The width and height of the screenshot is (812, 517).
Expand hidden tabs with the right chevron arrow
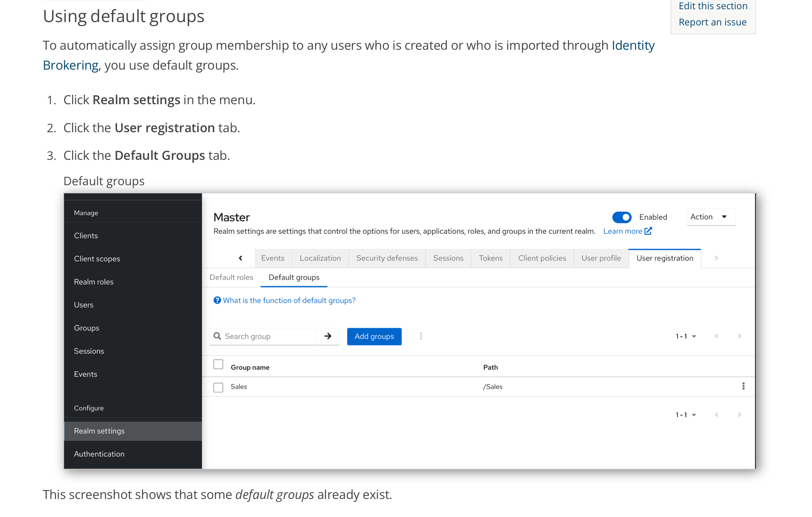click(x=717, y=258)
